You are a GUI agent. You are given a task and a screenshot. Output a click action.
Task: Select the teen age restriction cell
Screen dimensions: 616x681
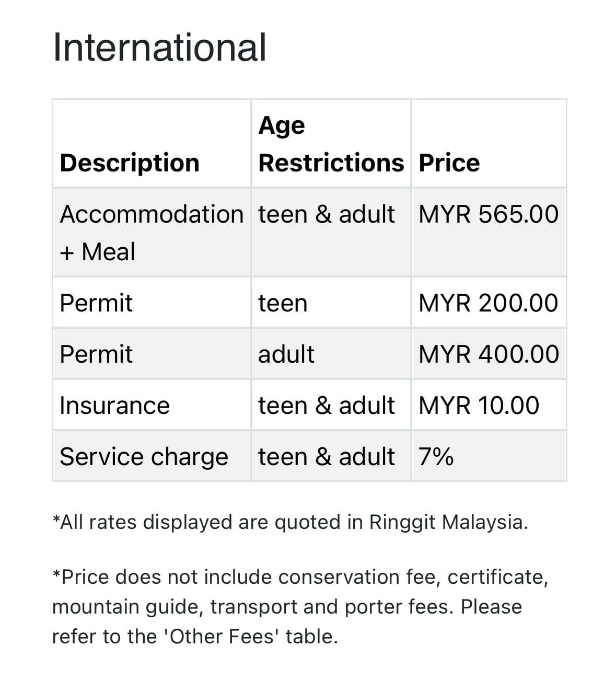point(283,303)
